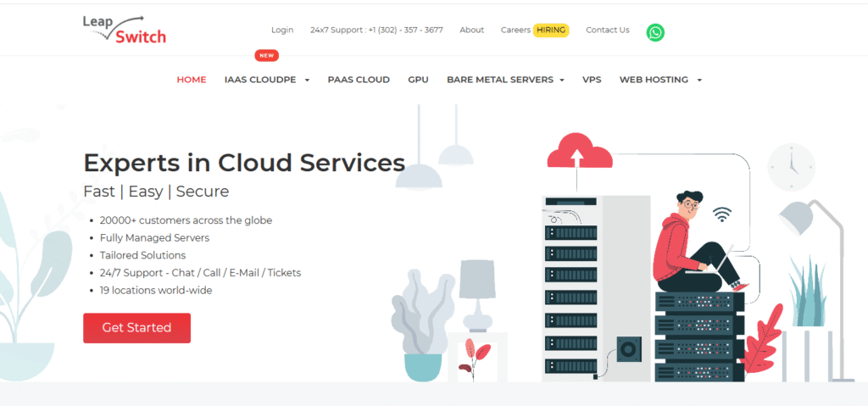Click the red cloud upload illustration

[580, 153]
